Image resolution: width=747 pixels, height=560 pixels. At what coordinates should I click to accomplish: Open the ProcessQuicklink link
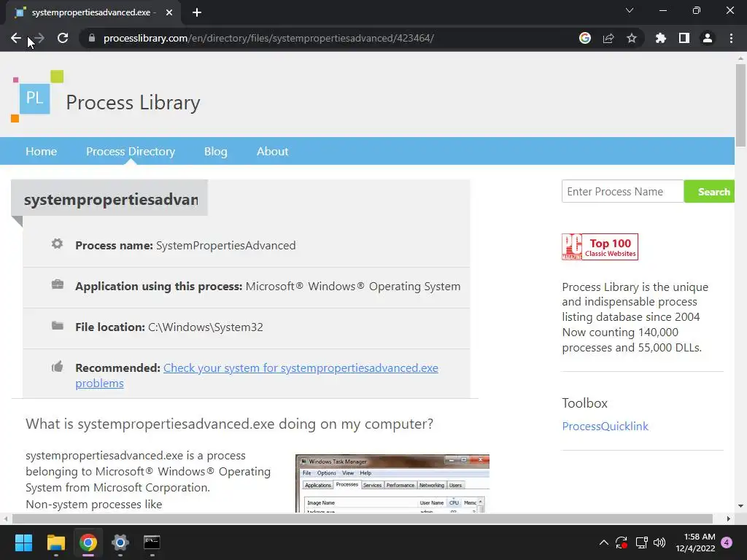pyautogui.click(x=605, y=426)
